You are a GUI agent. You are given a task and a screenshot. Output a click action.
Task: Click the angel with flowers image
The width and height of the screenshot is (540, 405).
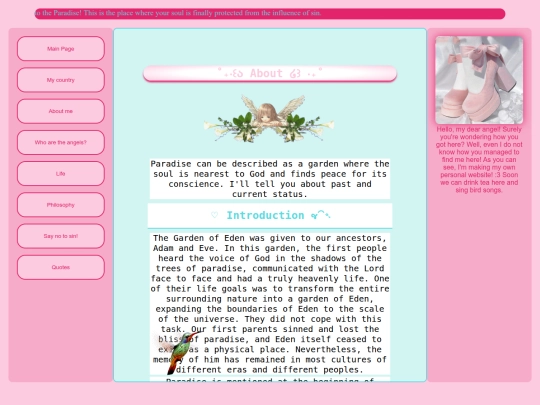click(269, 119)
